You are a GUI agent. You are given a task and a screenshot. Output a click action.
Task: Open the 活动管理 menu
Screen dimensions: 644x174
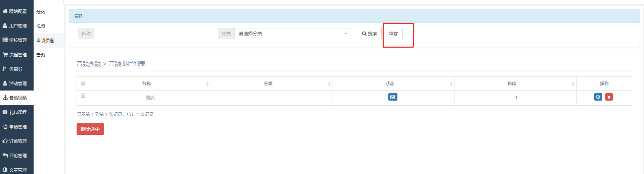(17, 83)
